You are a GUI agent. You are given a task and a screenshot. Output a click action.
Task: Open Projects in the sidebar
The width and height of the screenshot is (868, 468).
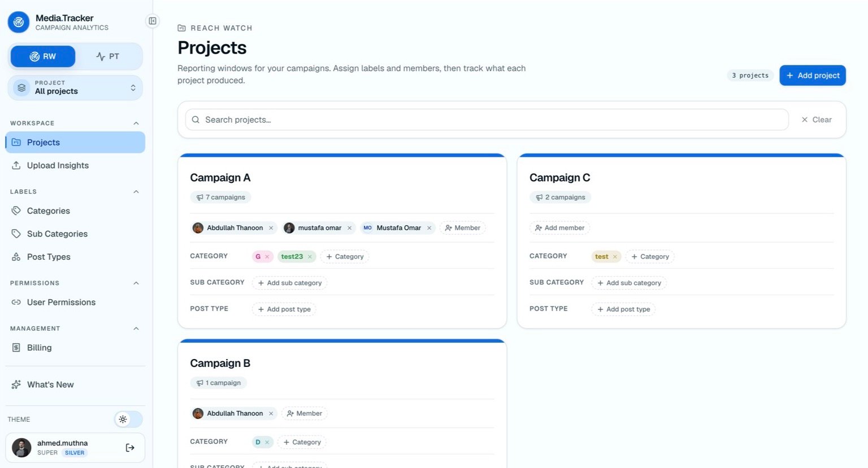75,142
